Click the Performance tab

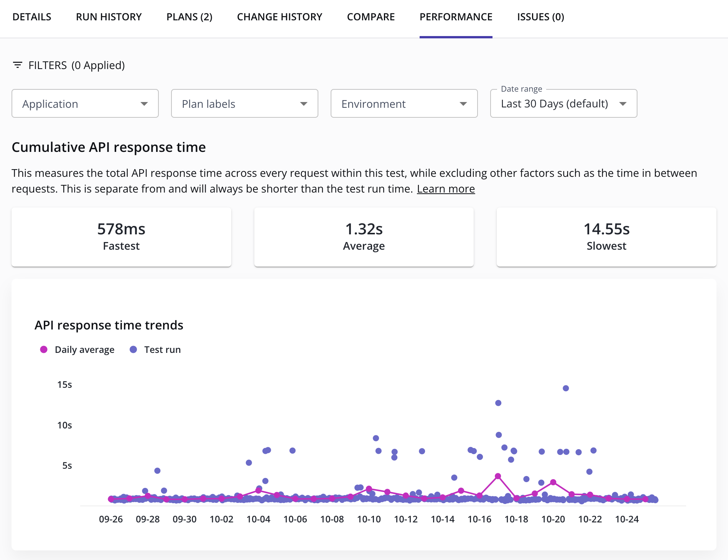[x=456, y=17]
